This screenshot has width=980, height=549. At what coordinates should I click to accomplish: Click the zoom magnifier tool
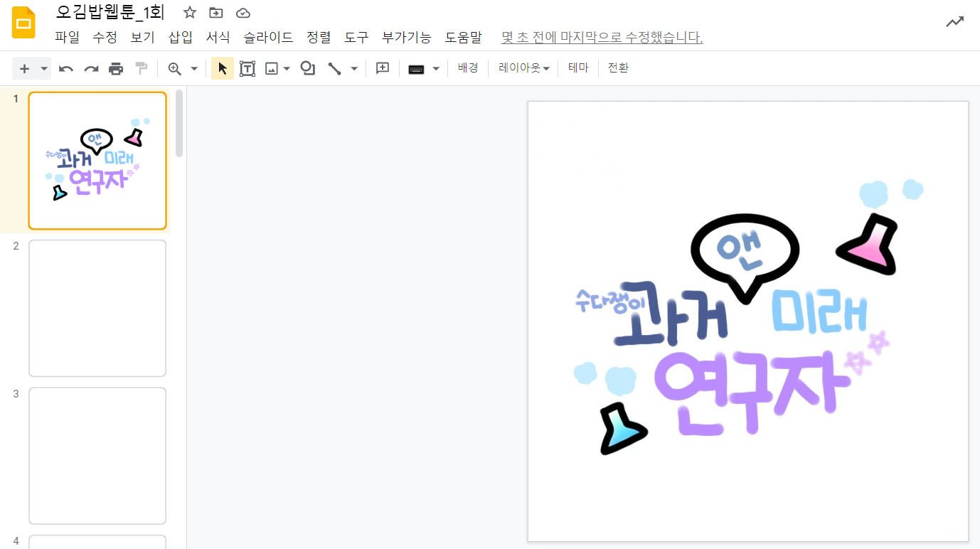point(174,68)
